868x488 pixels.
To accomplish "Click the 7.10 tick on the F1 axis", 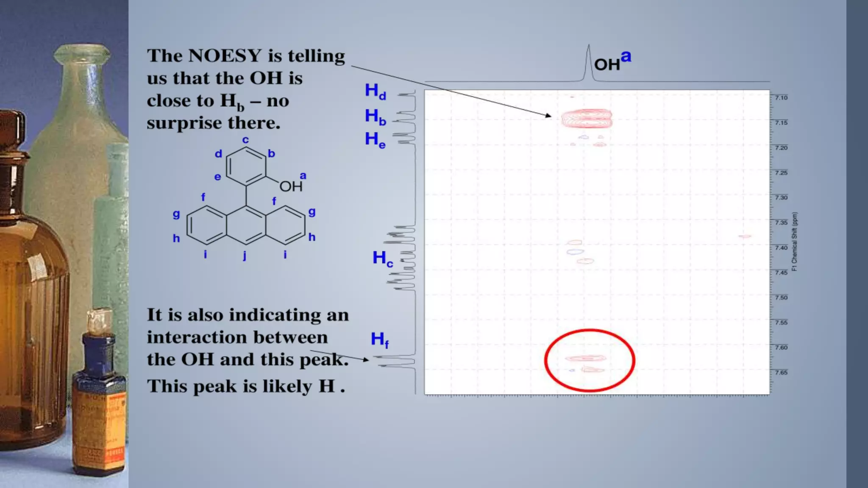I will [781, 98].
